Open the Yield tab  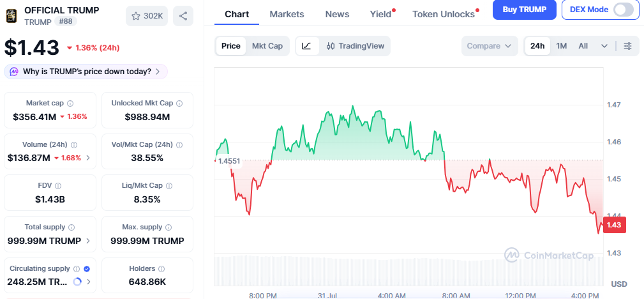381,14
